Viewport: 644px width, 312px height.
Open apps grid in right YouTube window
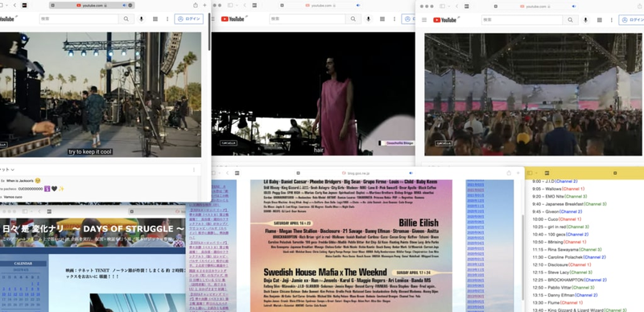[599, 19]
